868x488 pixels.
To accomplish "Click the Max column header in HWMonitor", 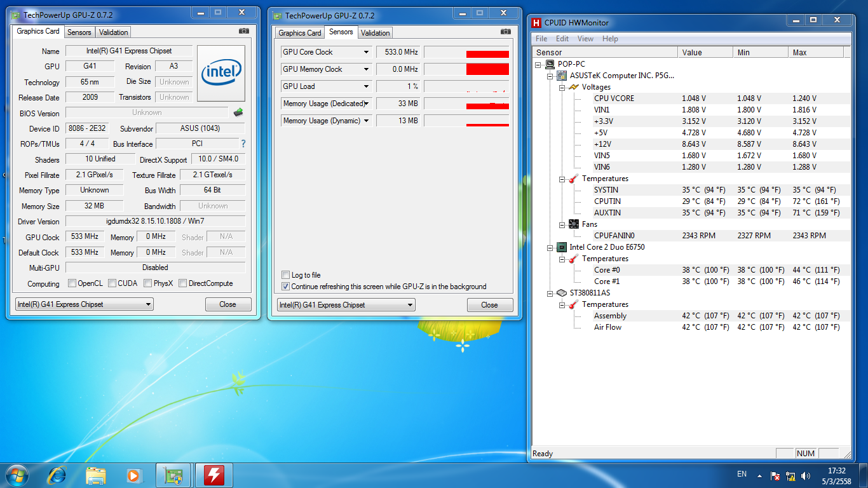I will pos(816,53).
